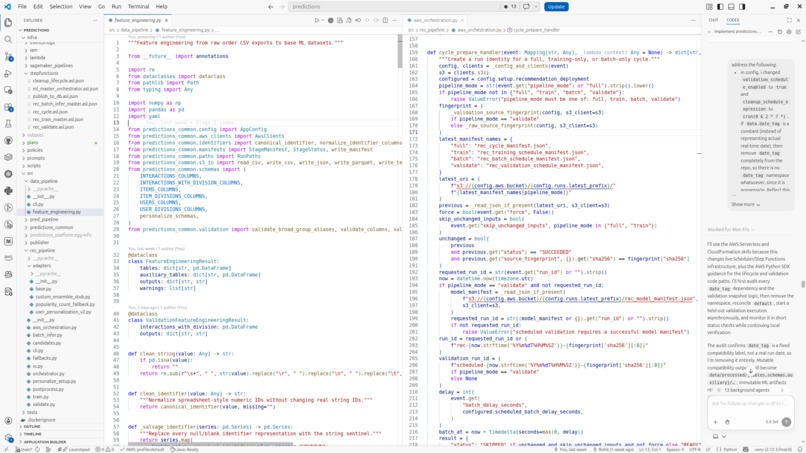The width and height of the screenshot is (806, 453).
Task: Open the Manage gear in activity bar
Action: pos(8,438)
